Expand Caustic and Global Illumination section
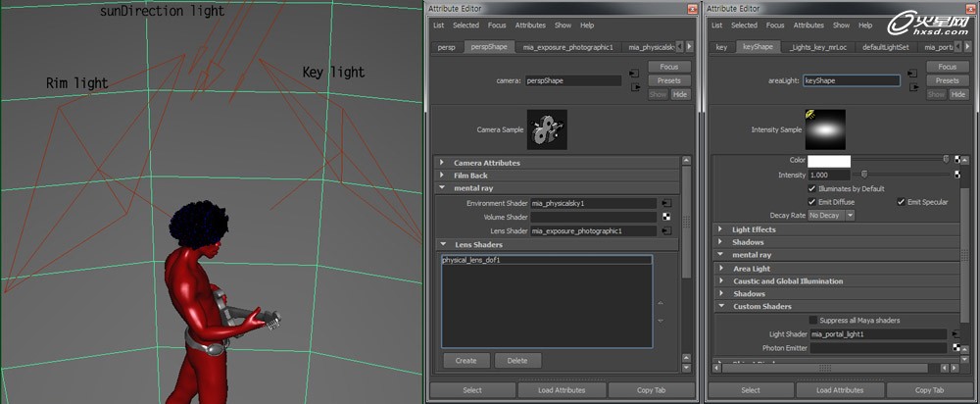 837,281
